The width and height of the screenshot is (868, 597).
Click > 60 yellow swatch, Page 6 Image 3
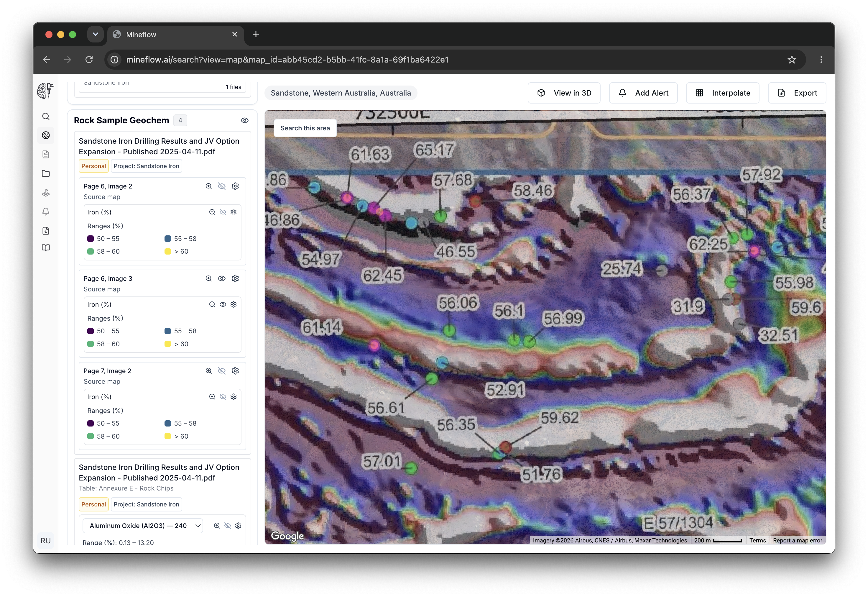tap(168, 344)
